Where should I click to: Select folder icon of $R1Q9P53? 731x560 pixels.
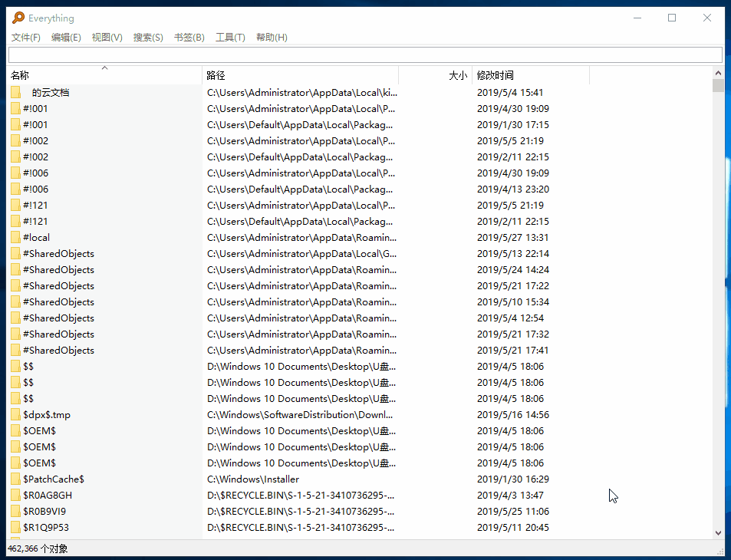click(16, 527)
